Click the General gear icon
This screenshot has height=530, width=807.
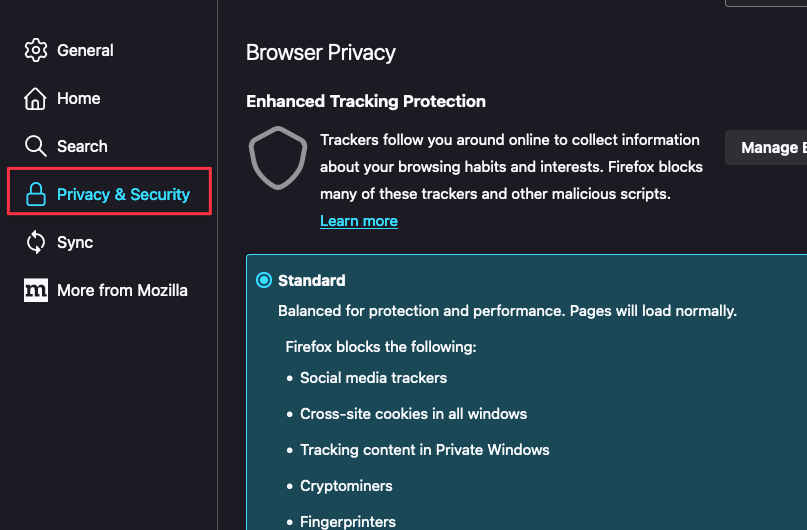[36, 50]
